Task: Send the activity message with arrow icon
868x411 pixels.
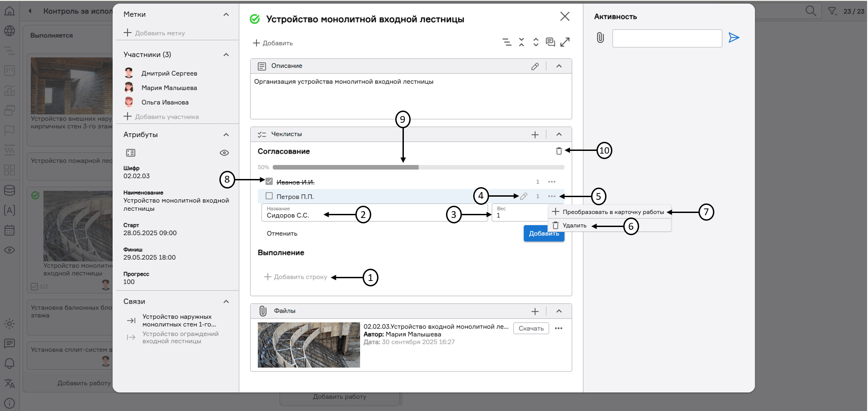Action: pyautogui.click(x=733, y=38)
